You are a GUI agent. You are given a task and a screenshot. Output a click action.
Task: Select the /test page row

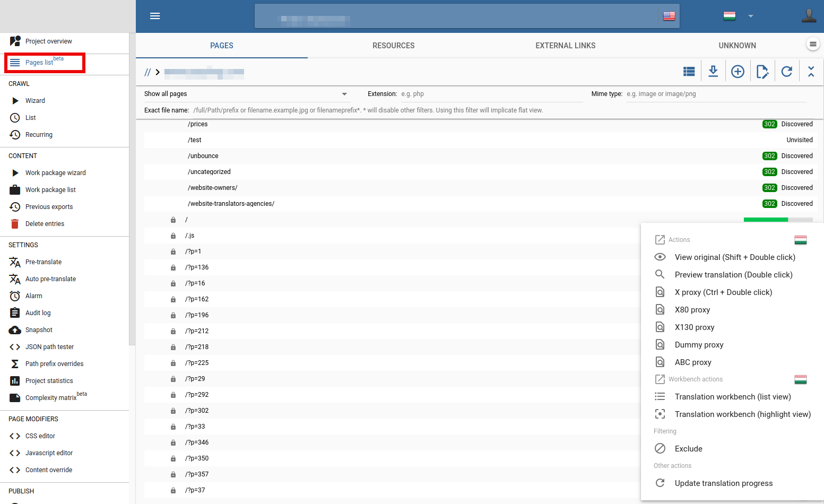[x=480, y=140]
